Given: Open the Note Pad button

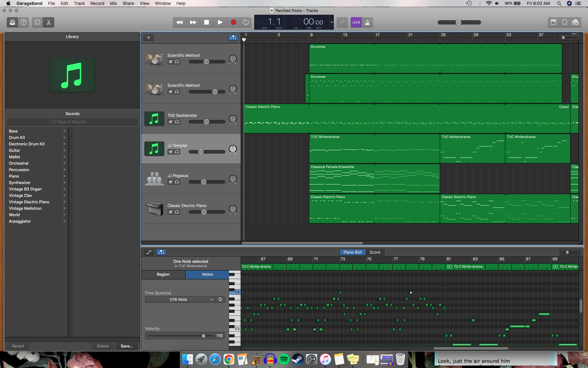Looking at the screenshot, I should tap(553, 22).
